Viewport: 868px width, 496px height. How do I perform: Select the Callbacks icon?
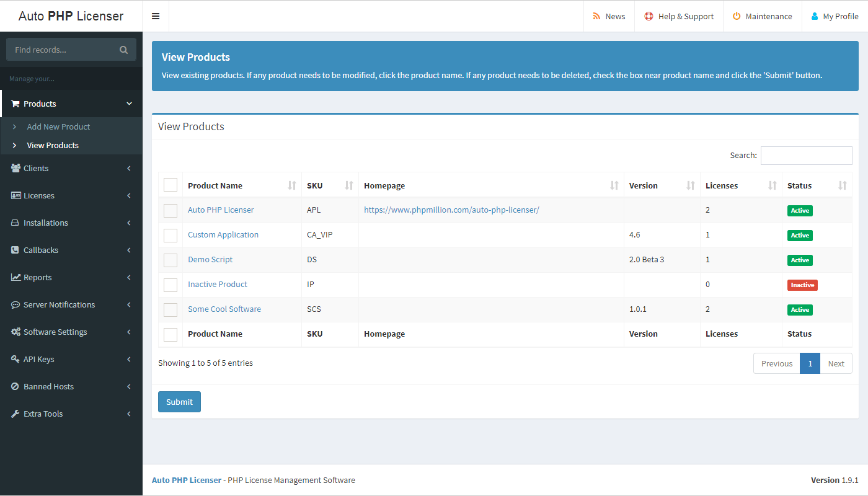click(14, 250)
